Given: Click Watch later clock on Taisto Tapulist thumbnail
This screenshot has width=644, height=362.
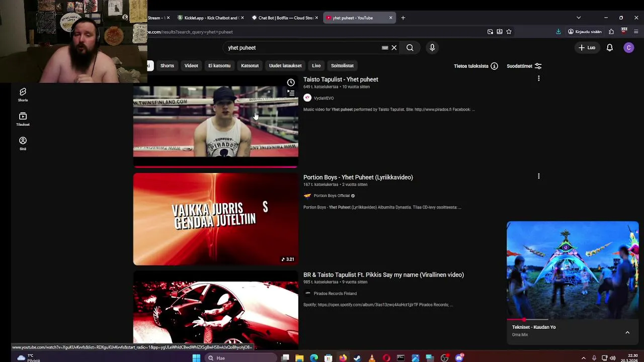Looking at the screenshot, I should [x=291, y=82].
